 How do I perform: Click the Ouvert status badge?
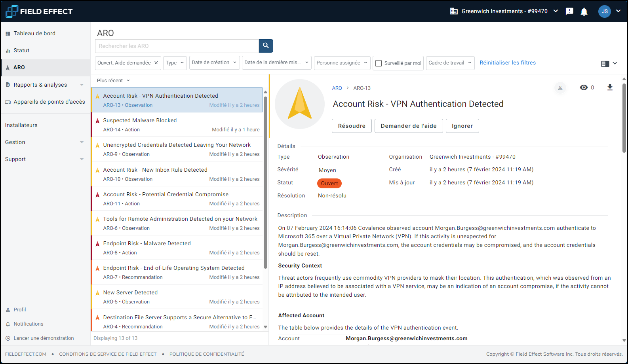click(329, 184)
